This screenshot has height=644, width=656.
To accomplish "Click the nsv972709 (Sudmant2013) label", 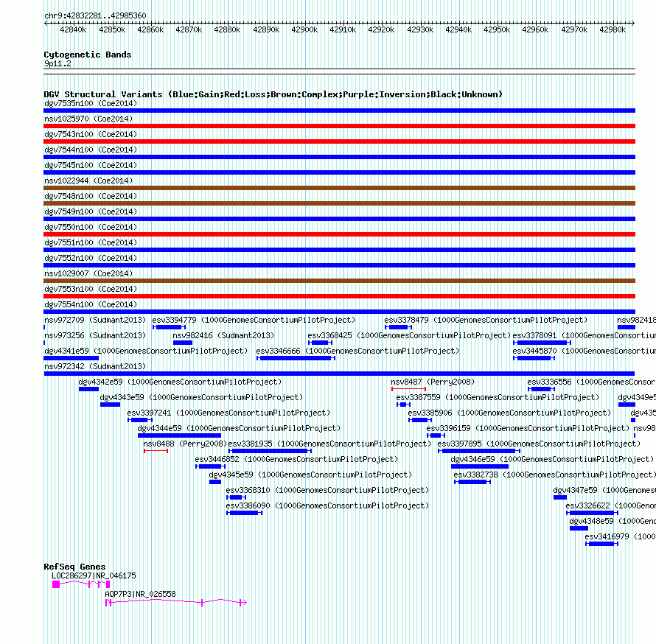I will 95,320.
